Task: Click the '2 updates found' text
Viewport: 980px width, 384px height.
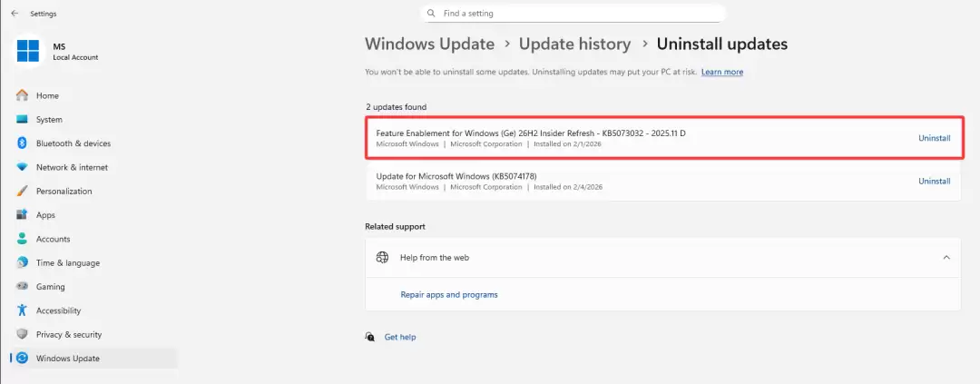Action: click(397, 107)
